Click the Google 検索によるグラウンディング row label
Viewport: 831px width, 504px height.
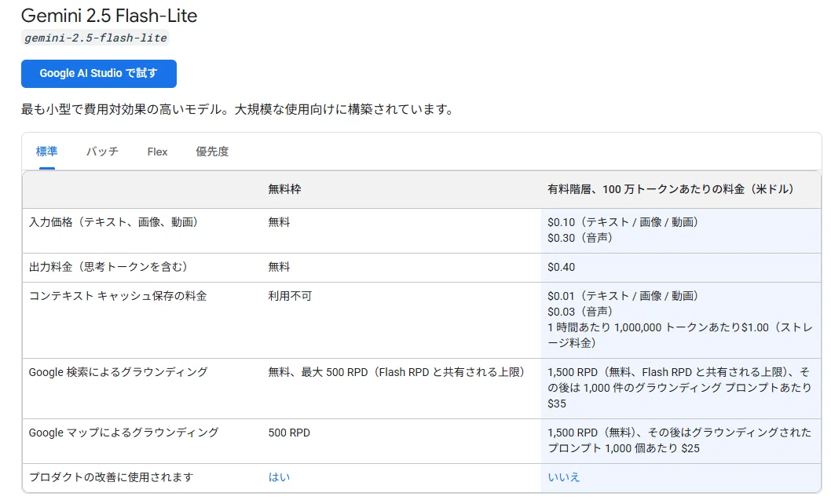(x=118, y=372)
